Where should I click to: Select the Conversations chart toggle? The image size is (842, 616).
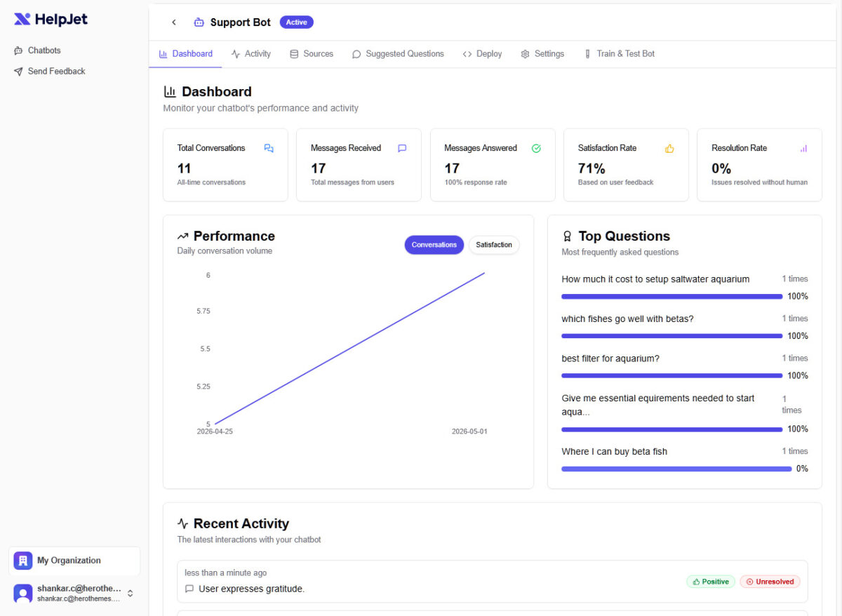[x=434, y=245]
